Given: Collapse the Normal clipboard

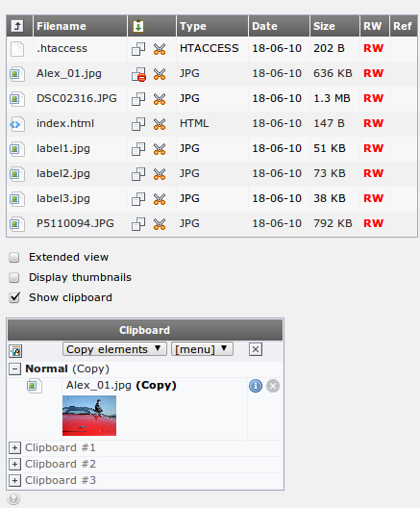Looking at the screenshot, I should 14,369.
